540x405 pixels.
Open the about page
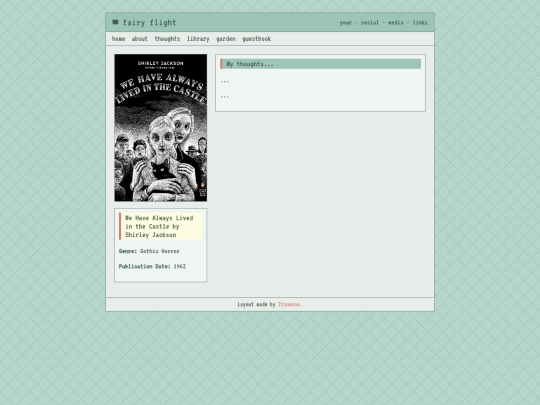(139, 39)
